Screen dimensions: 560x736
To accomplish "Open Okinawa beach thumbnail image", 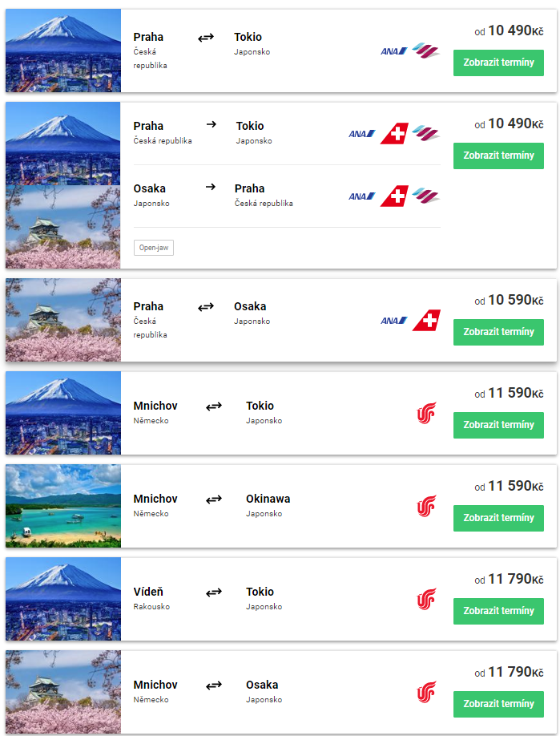I will (63, 506).
